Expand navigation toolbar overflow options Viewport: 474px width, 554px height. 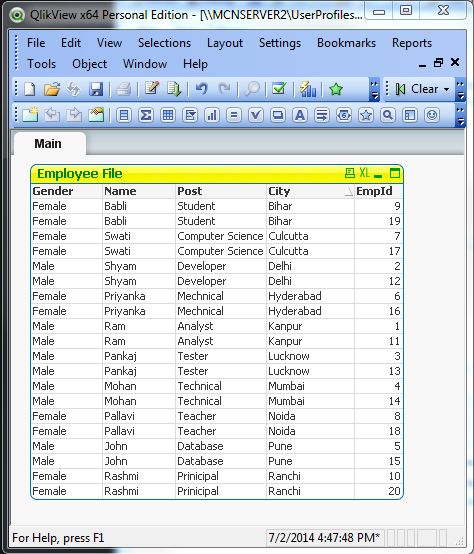(x=460, y=89)
